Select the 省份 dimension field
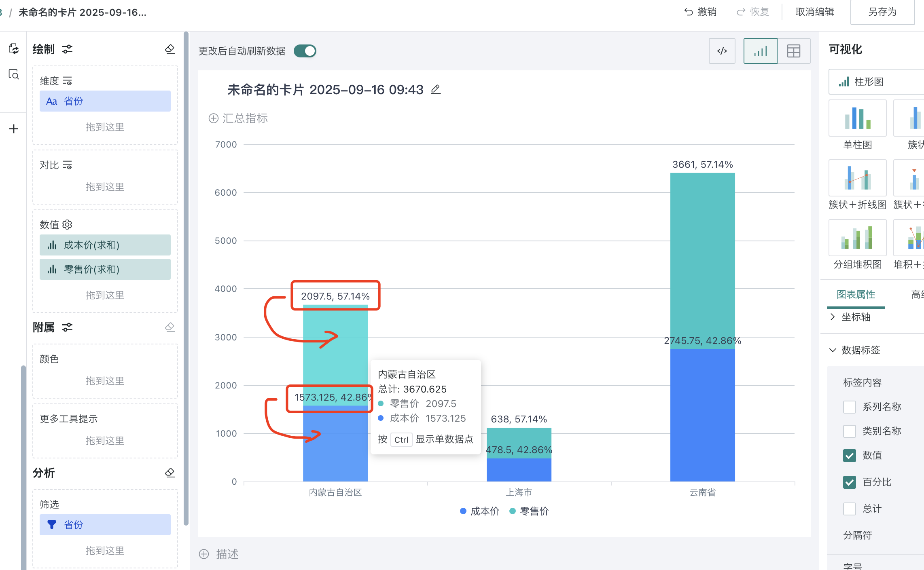The width and height of the screenshot is (924, 570). [105, 101]
